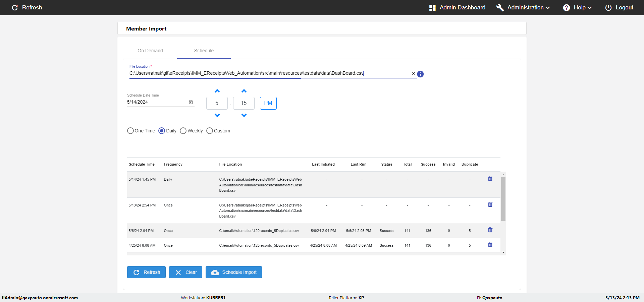Expand the Help dropdown menu
This screenshot has height=302, width=644.
tap(577, 7)
